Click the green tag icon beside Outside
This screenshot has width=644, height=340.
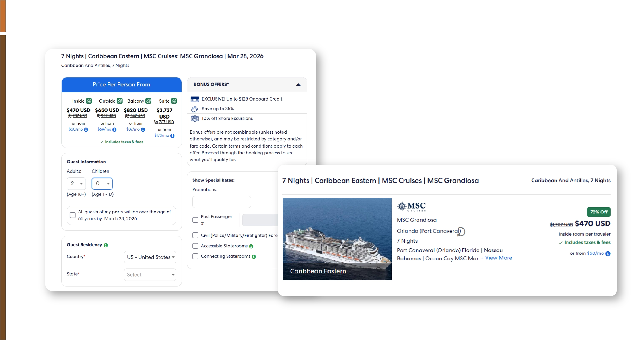point(120,101)
